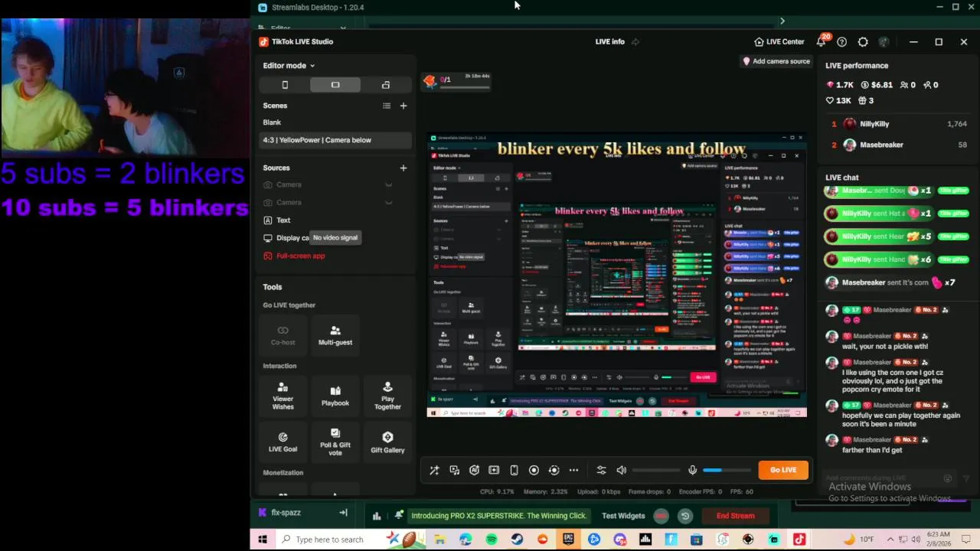Open the magic wand effects tool
Screen dimensions: 980x551
pyautogui.click(x=434, y=470)
